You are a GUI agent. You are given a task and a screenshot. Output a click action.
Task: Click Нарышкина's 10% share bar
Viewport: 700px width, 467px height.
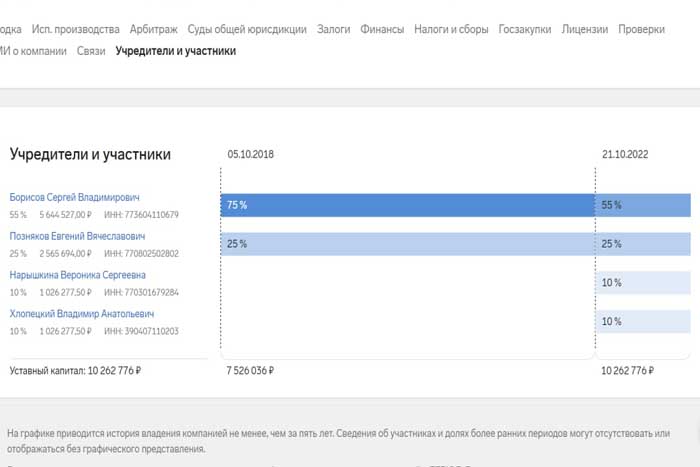click(644, 283)
